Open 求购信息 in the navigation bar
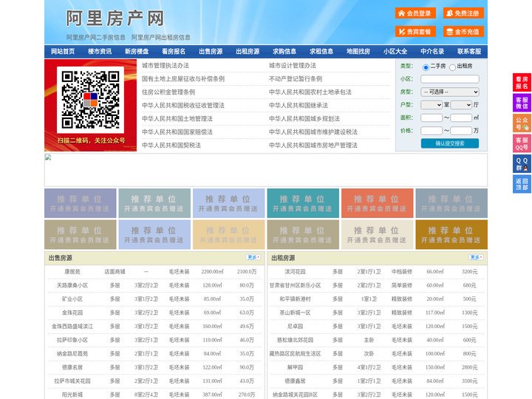 [284, 52]
